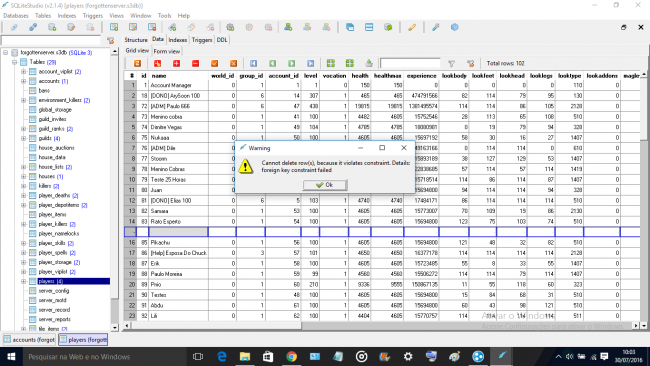Clear the tree filter icon beside search box

(111, 40)
